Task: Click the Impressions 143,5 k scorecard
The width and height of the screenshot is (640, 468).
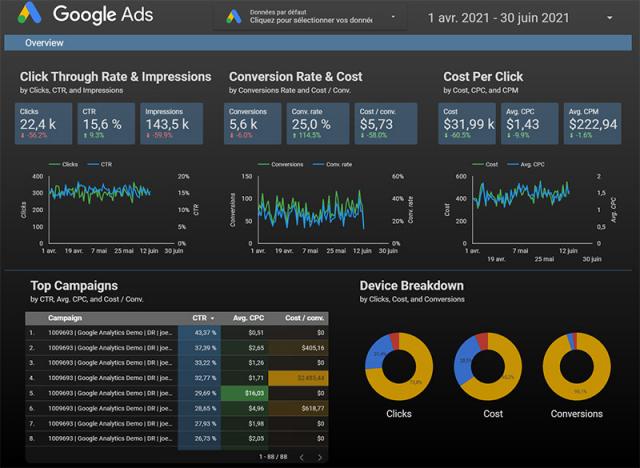Action: [x=171, y=123]
